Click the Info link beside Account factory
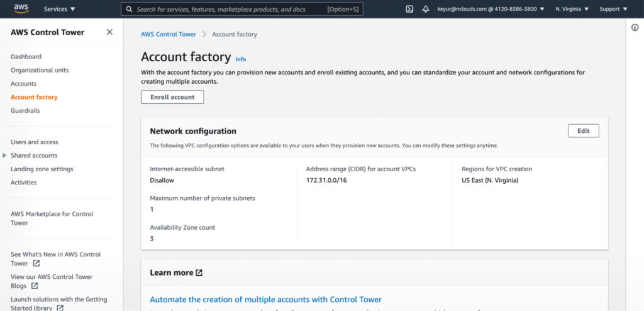 tap(241, 59)
